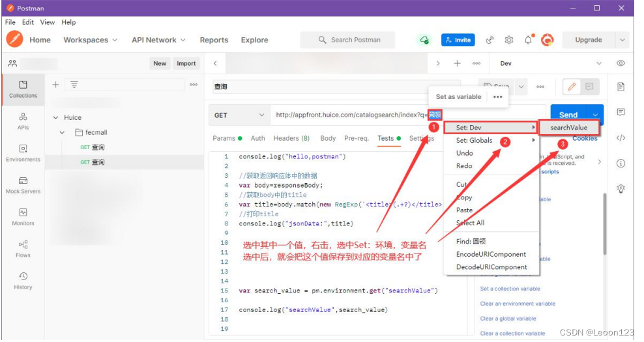The width and height of the screenshot is (644, 342).
Task: Expand the snippets panel chevron
Action: [599, 162]
